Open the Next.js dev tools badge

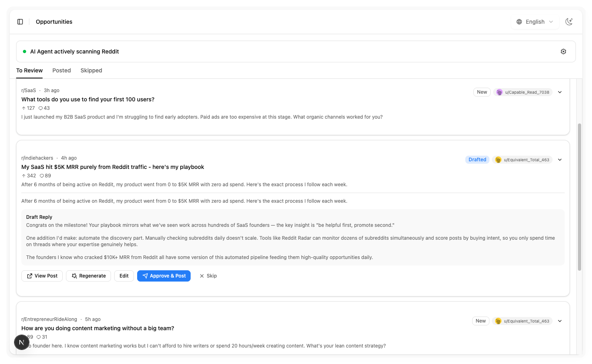coord(22,342)
